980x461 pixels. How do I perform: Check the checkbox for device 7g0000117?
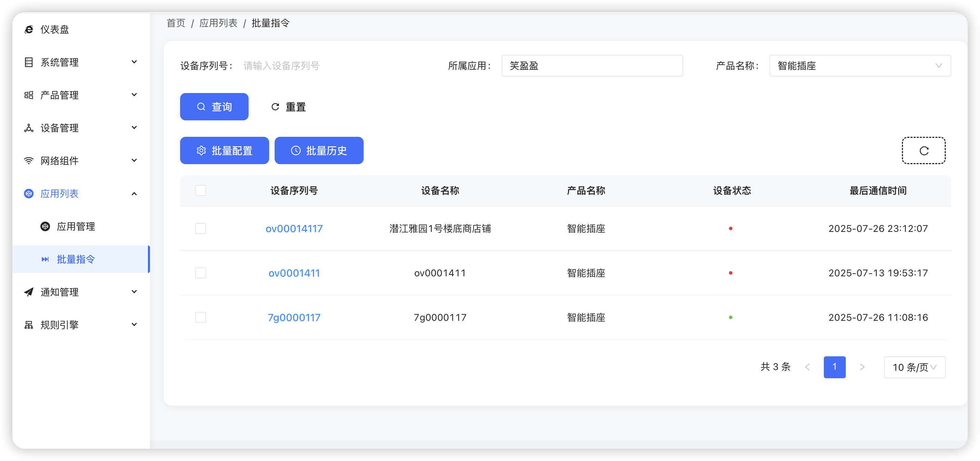[x=201, y=317]
